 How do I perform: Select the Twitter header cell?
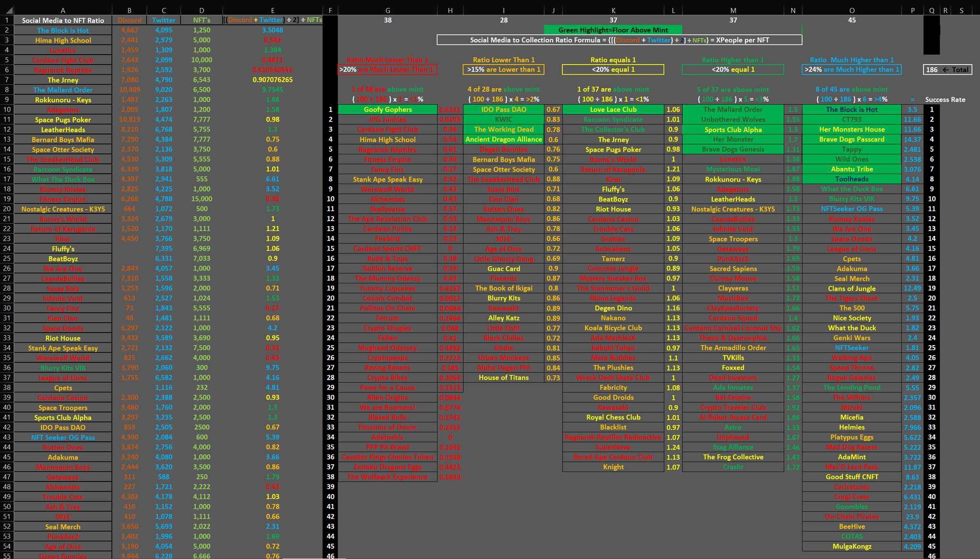point(164,20)
